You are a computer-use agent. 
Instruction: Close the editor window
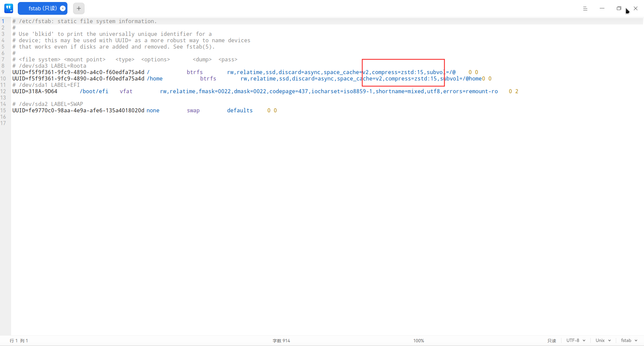coord(636,8)
